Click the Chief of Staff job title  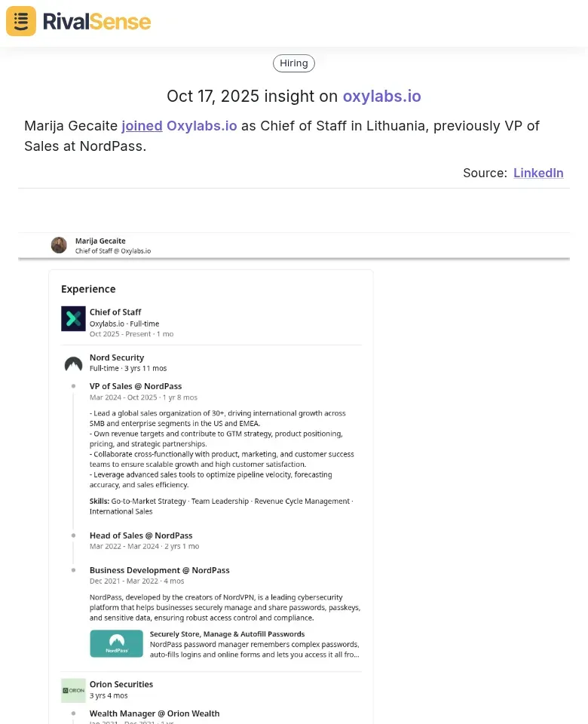[x=115, y=312]
